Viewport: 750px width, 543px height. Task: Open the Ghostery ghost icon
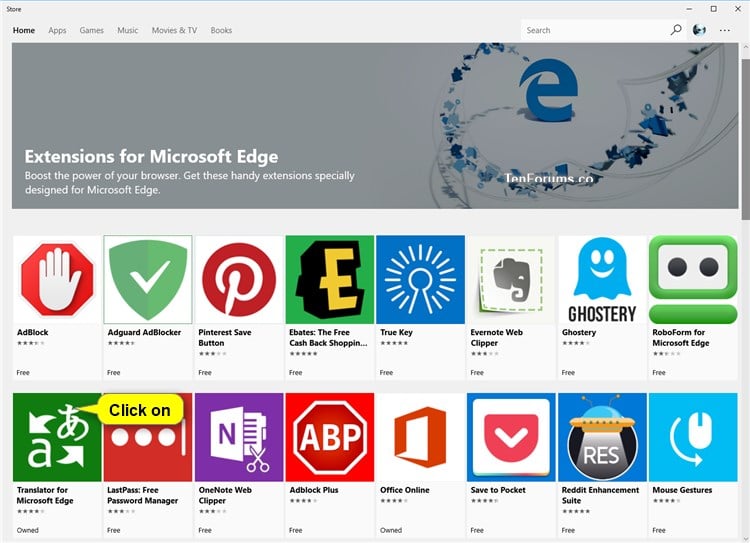602,279
